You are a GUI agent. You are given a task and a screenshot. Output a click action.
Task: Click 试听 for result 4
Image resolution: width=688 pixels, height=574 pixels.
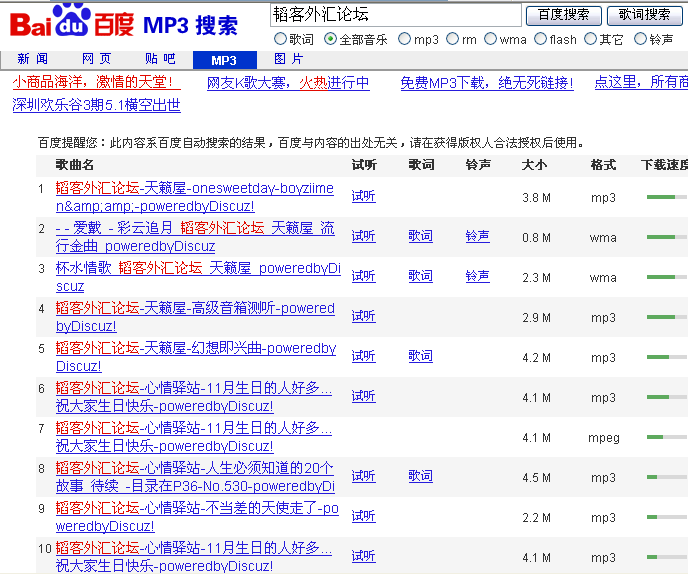tap(363, 316)
